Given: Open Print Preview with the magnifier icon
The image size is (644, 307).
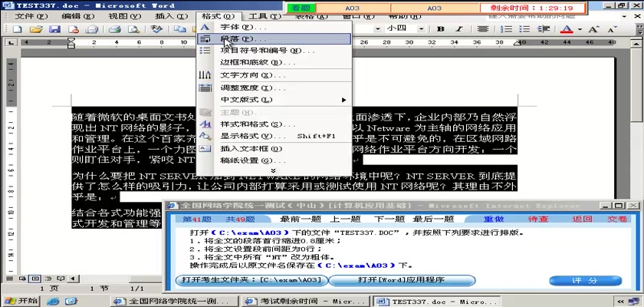Looking at the screenshot, I should [133, 29].
